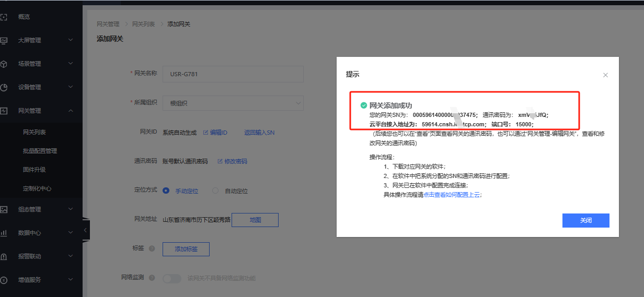Select the 自动定位 radio button

coord(215,191)
